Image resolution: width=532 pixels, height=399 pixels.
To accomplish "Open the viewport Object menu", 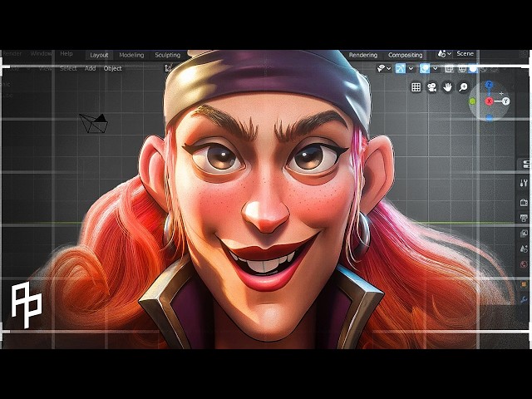I will coord(113,68).
